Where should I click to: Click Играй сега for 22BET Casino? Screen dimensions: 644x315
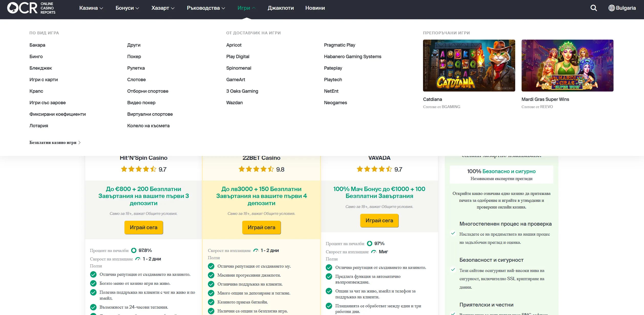[261, 227]
